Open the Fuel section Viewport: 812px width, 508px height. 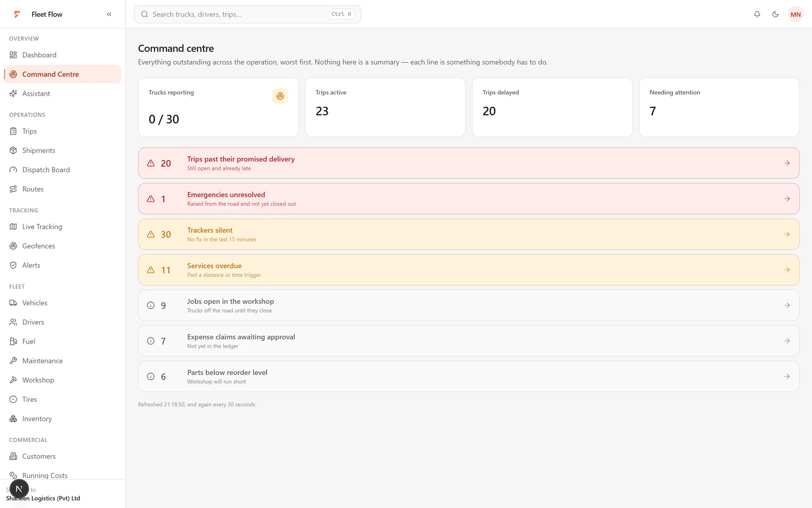tap(63, 342)
